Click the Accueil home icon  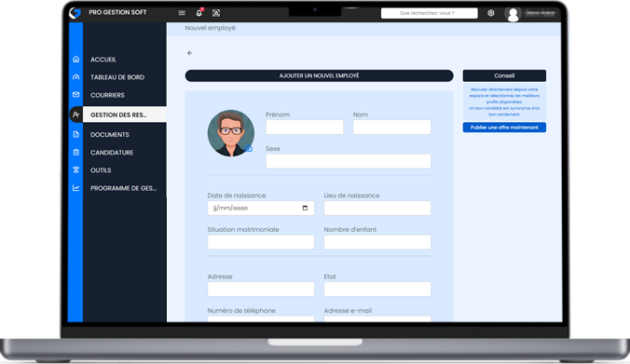(x=75, y=60)
